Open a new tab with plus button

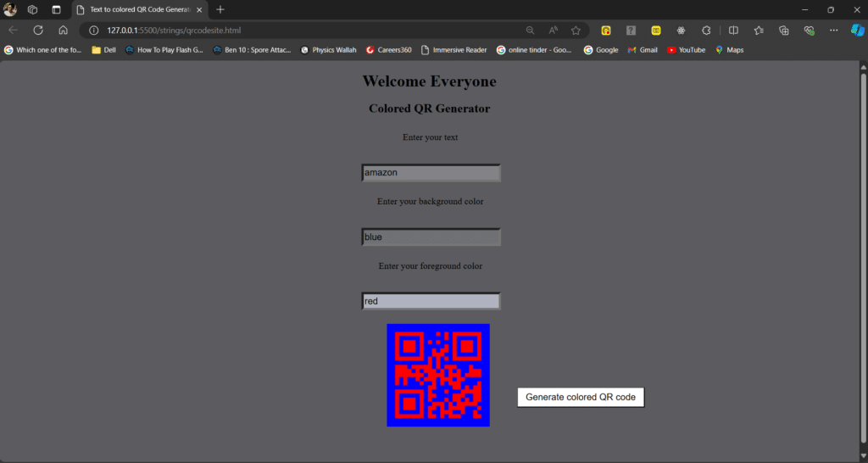(220, 9)
